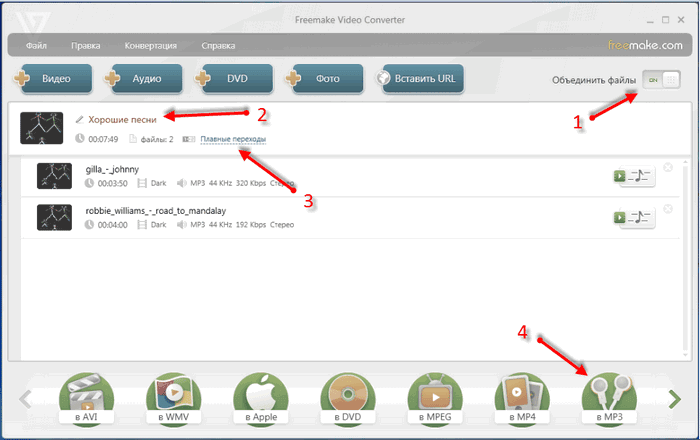Maximize the Freemake Video Converter window
Viewport: 700px width, 440px height.
(666, 20)
